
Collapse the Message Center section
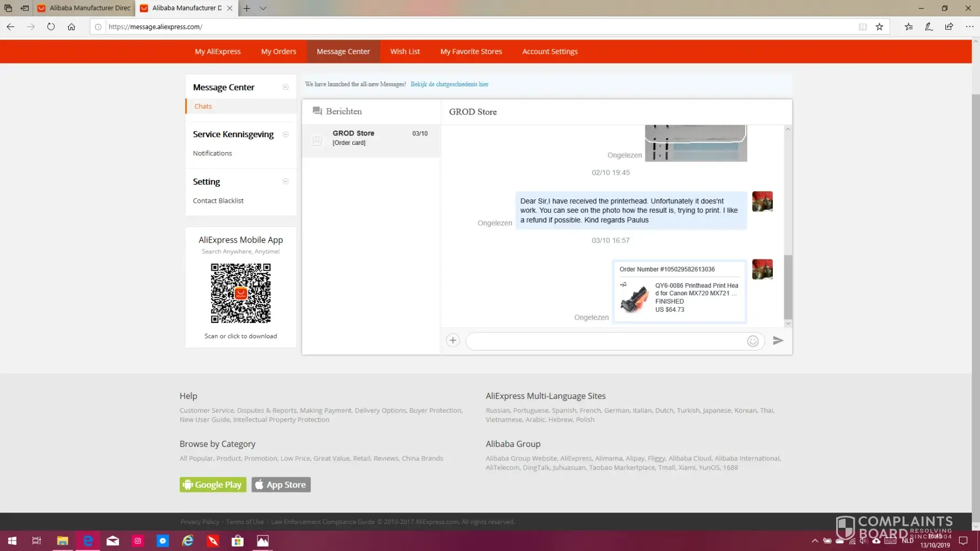coord(286,87)
